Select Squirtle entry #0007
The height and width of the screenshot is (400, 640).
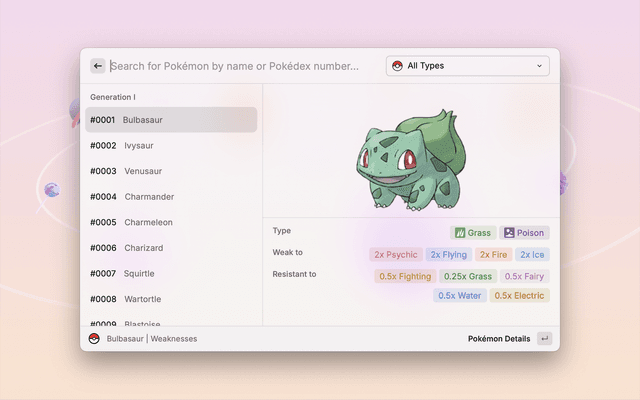click(170, 274)
